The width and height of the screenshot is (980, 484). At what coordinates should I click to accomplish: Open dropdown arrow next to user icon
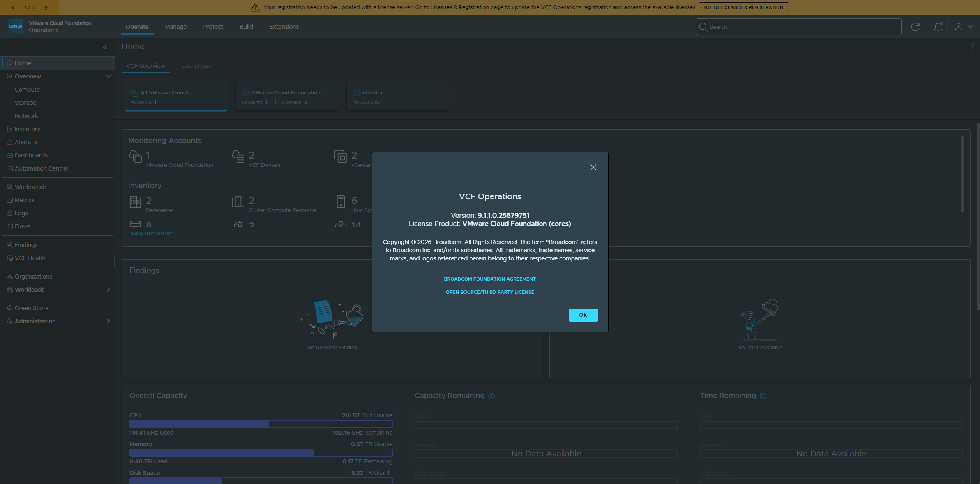[x=970, y=27]
